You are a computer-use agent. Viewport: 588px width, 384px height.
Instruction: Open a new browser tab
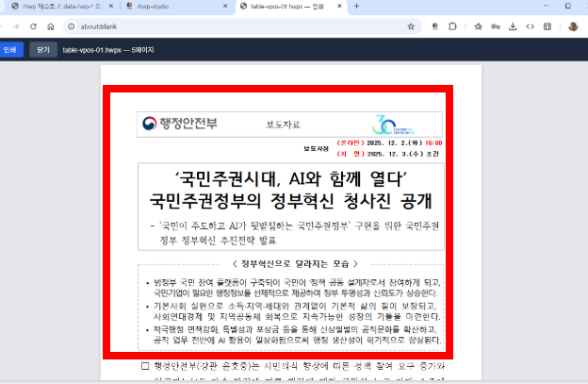(x=356, y=6)
